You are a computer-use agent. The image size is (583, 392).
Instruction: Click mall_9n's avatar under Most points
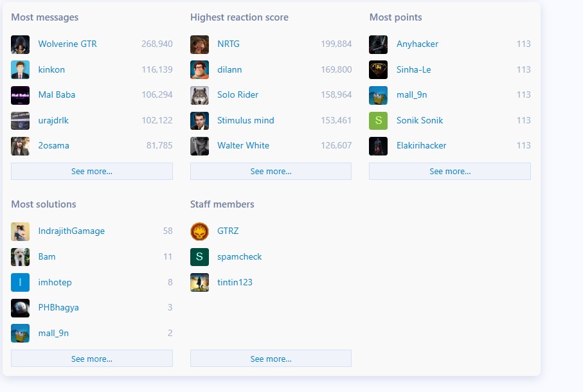pyautogui.click(x=378, y=95)
